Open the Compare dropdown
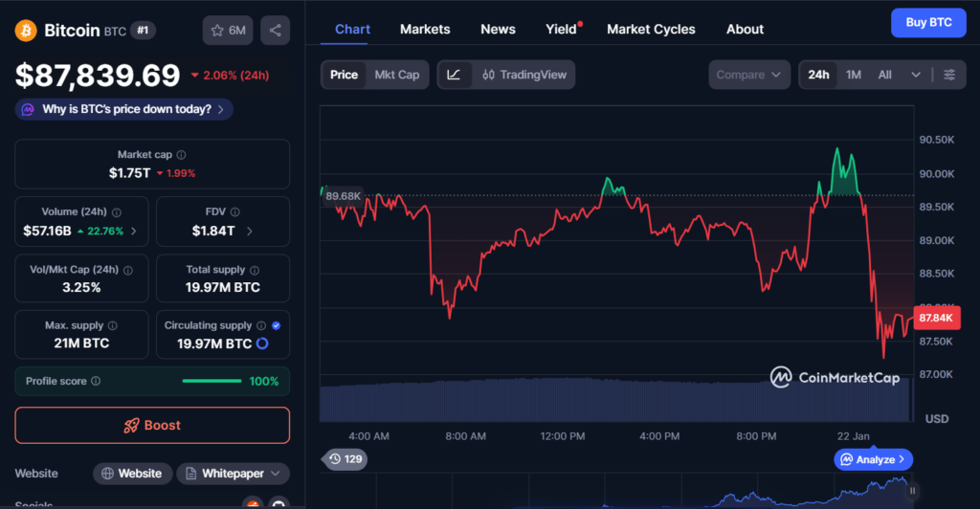This screenshot has height=509, width=980. pos(749,75)
